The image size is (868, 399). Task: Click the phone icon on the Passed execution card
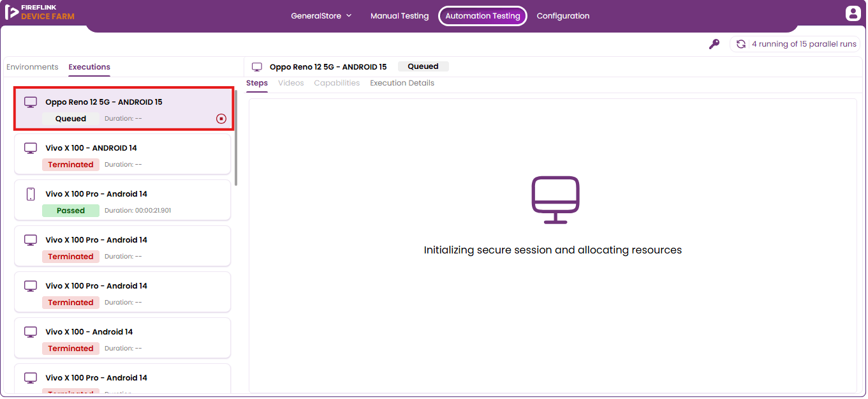(x=31, y=194)
